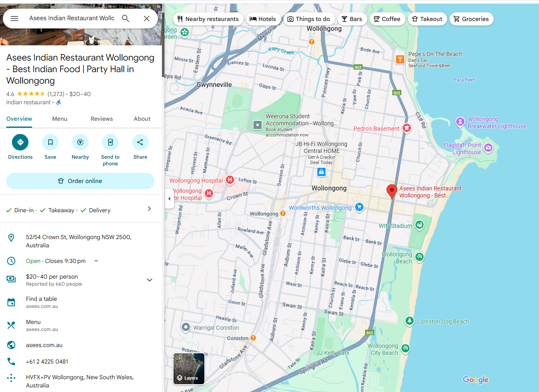Save this restaurant to a list
Viewport: 539px width, 392px height.
pyautogui.click(x=50, y=142)
